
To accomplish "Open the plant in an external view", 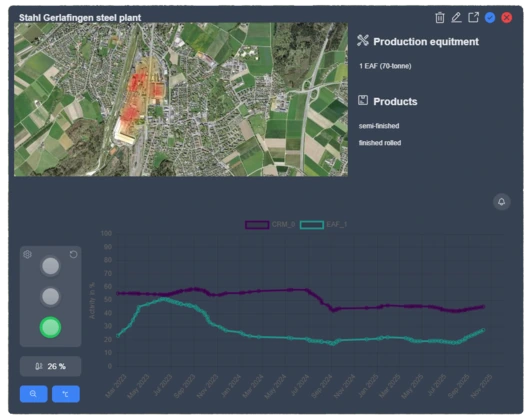I will (x=473, y=17).
